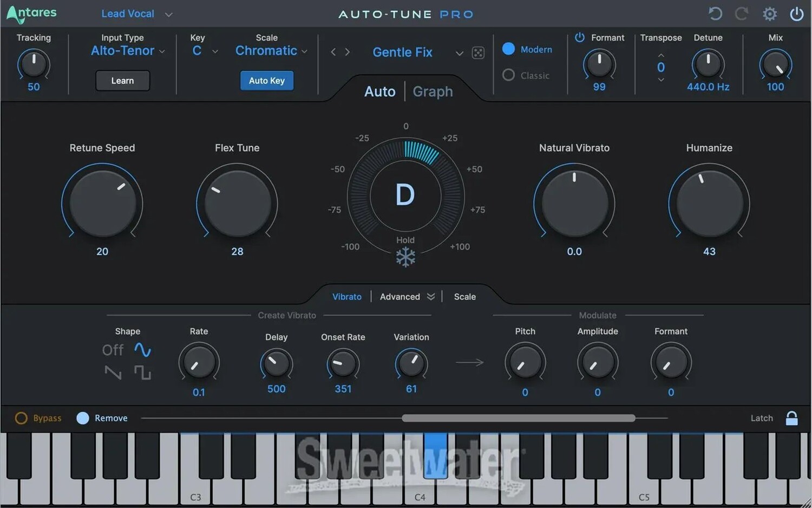812x508 pixels.
Task: Select the Classic mode radio button
Action: coord(508,75)
